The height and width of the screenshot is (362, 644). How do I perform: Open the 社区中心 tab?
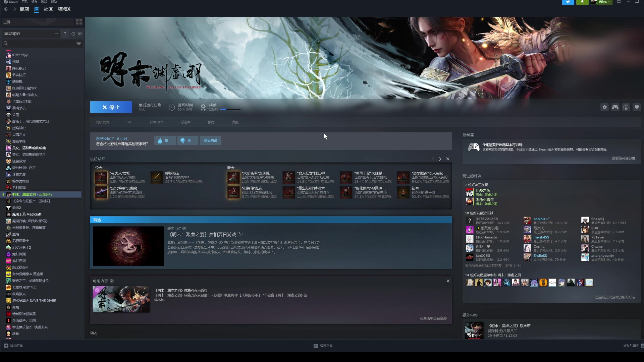[156, 122]
